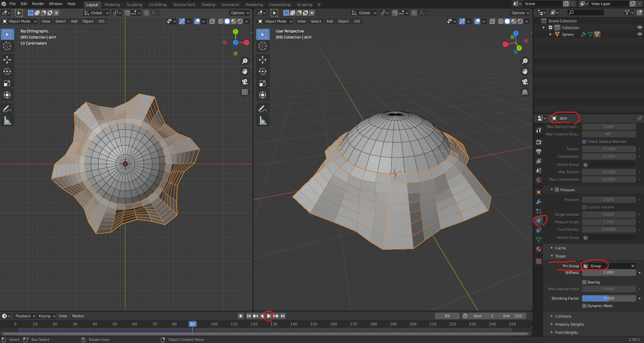Open the Render menu
Image resolution: width=644 pixels, height=343 pixels.
tap(38, 4)
